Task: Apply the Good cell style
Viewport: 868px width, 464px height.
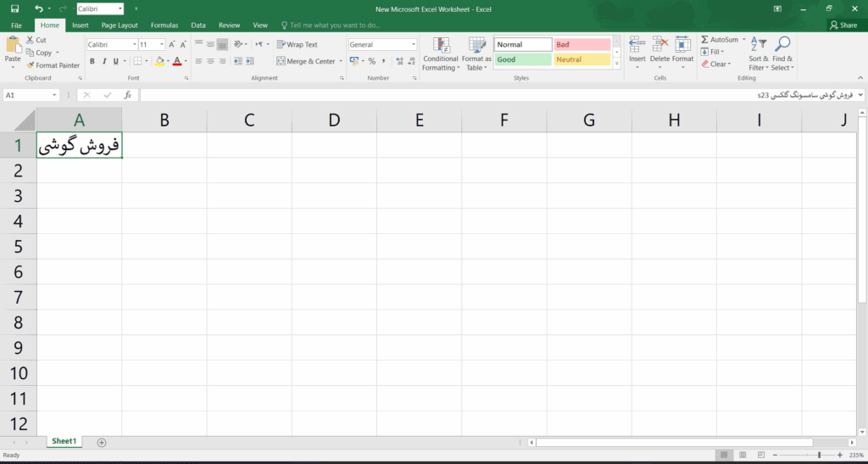Action: pyautogui.click(x=522, y=59)
